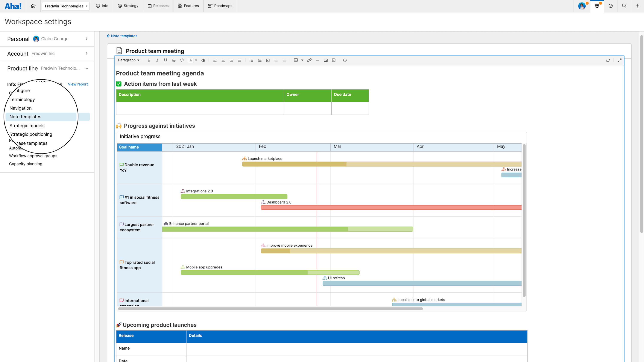
Task: Select Strategic models in sidebar
Action: tap(27, 126)
